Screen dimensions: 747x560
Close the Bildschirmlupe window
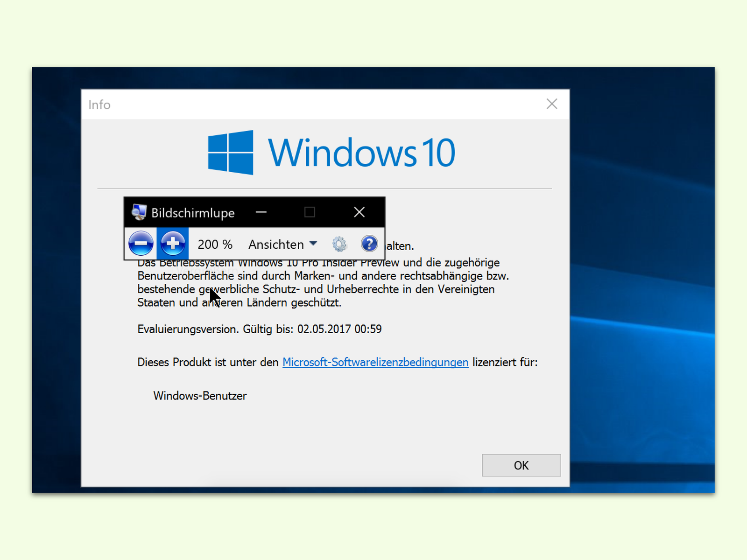(x=359, y=212)
